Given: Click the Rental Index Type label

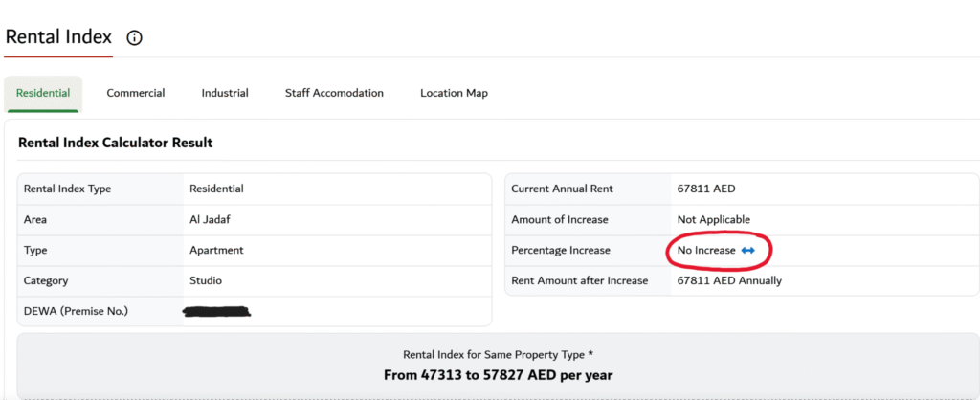Looking at the screenshot, I should pos(67,189).
